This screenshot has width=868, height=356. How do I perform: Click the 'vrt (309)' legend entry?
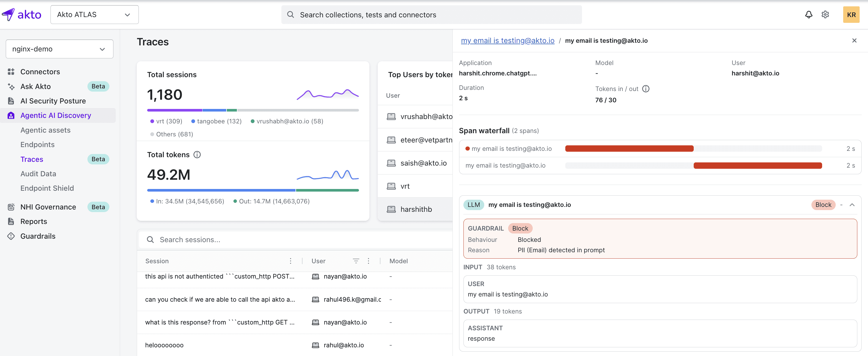pos(166,121)
